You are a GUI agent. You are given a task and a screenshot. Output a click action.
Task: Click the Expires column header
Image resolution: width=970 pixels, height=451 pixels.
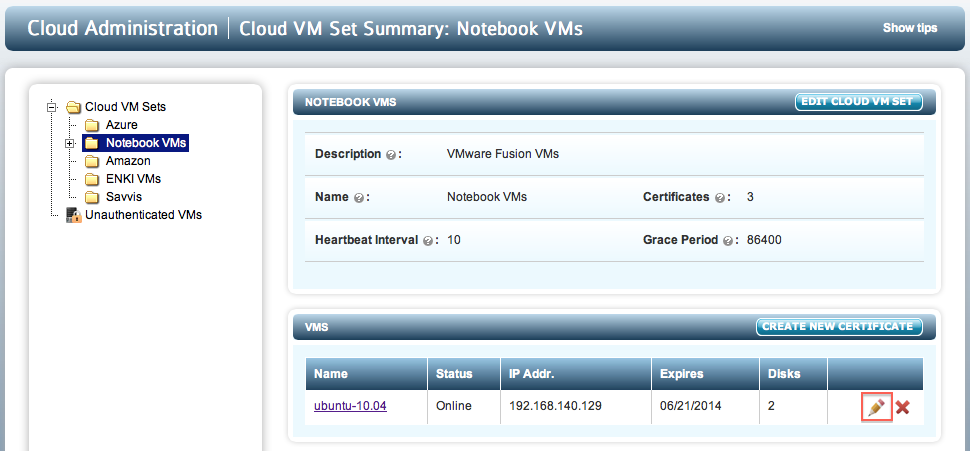point(682,374)
